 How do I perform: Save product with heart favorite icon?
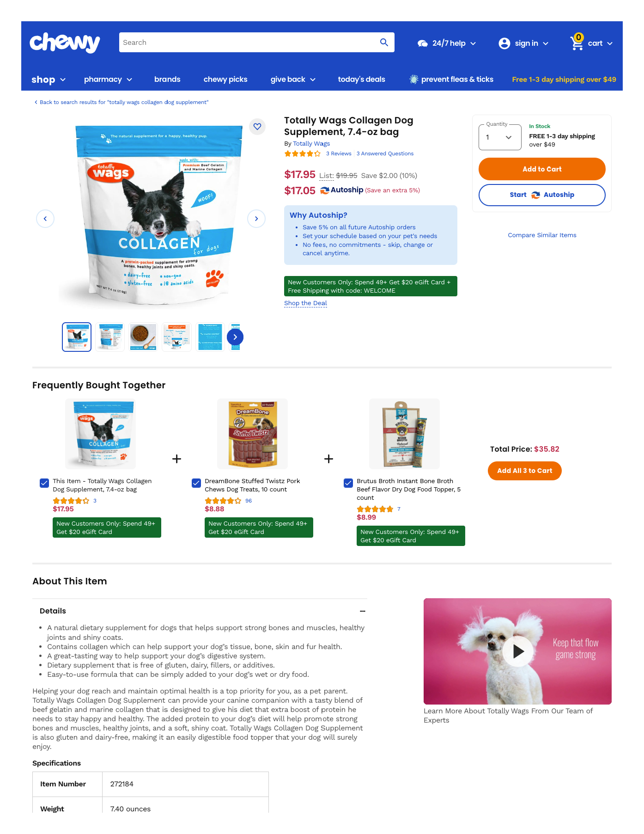[x=257, y=127]
